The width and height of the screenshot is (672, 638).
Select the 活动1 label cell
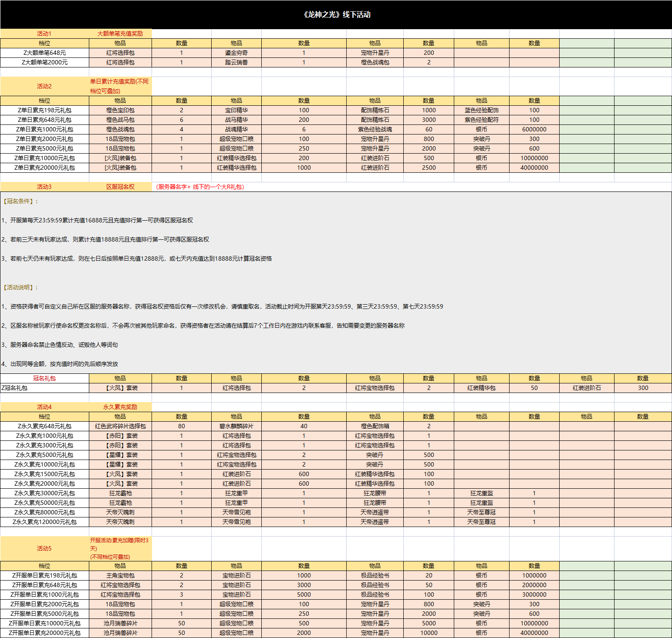pos(44,34)
